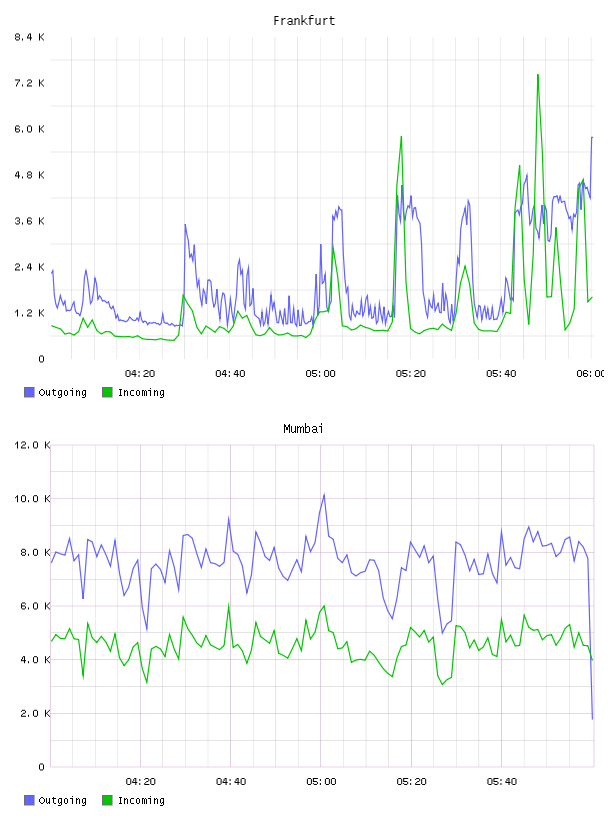Click Frankfurt 1.2 K axis label
Viewport: 608px width, 816px height.
(29, 313)
